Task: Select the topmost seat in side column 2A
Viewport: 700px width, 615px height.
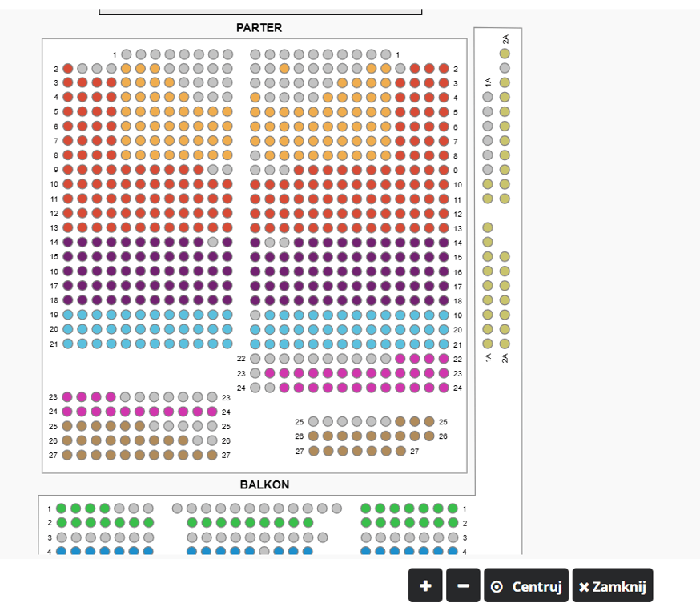Action: [505, 54]
